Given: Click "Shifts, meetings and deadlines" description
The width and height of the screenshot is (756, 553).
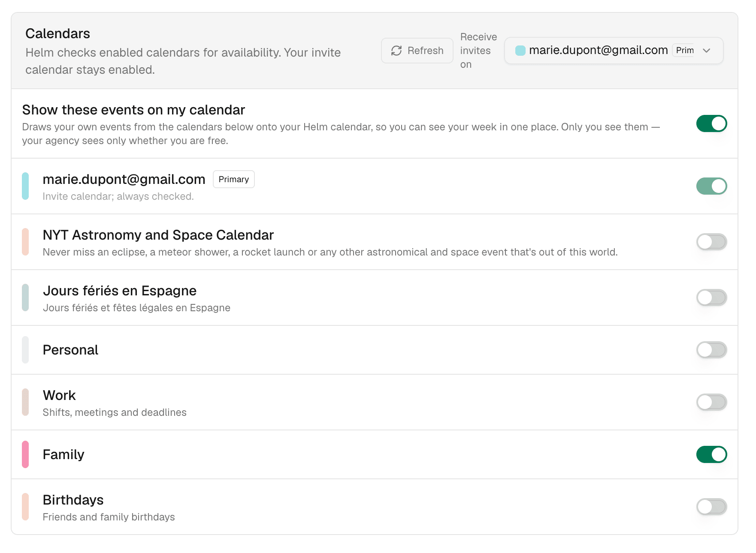Looking at the screenshot, I should coord(115,412).
